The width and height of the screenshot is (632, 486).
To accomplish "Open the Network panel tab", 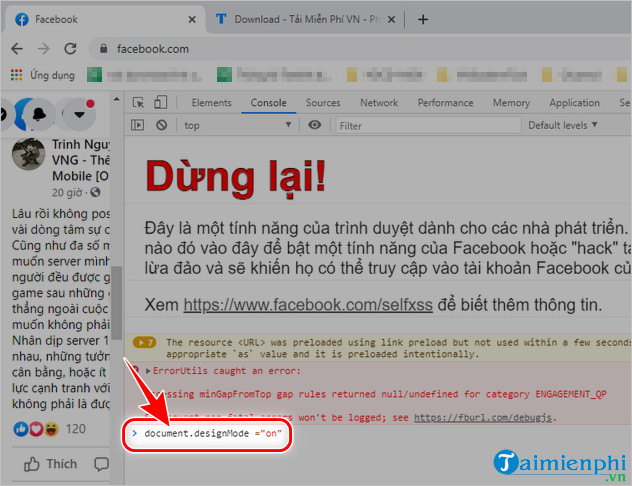I will (379, 103).
